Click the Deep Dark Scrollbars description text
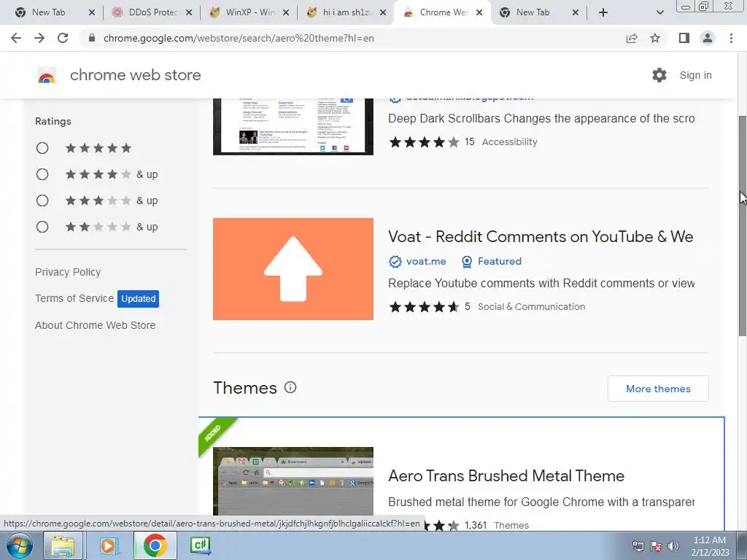Screen dimensions: 747x560 coord(541,119)
